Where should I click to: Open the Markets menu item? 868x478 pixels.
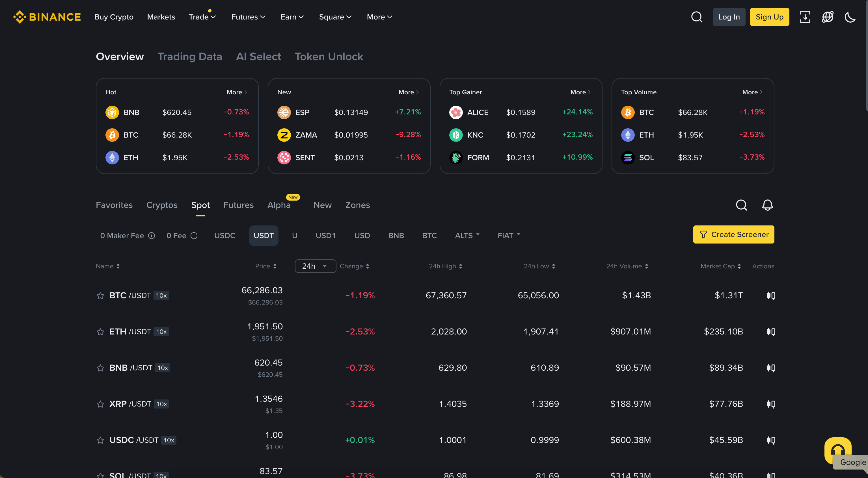[x=161, y=16]
